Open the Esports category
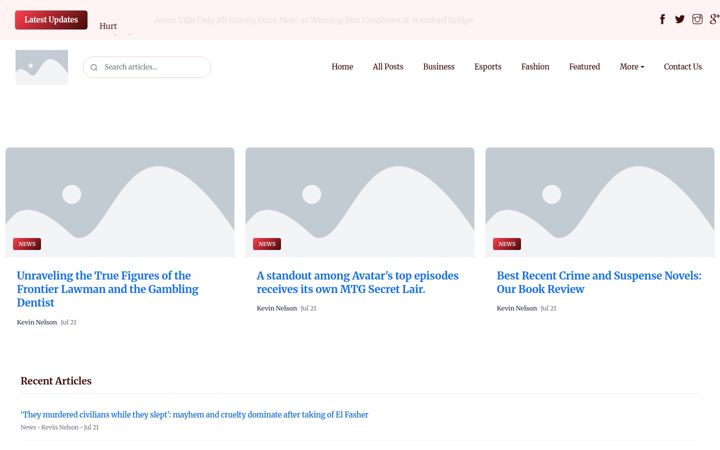Viewport: 720px width, 450px height. coord(488,67)
